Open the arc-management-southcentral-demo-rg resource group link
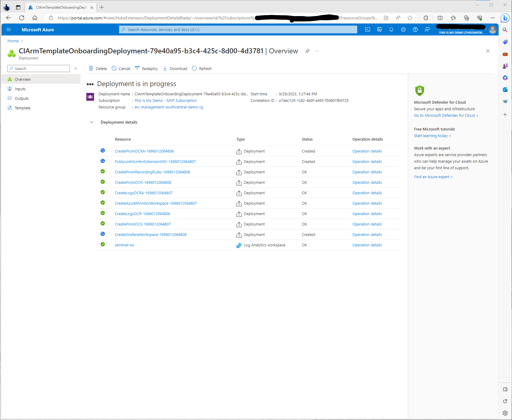Viewport: 512px width, 420px height. tap(168, 107)
